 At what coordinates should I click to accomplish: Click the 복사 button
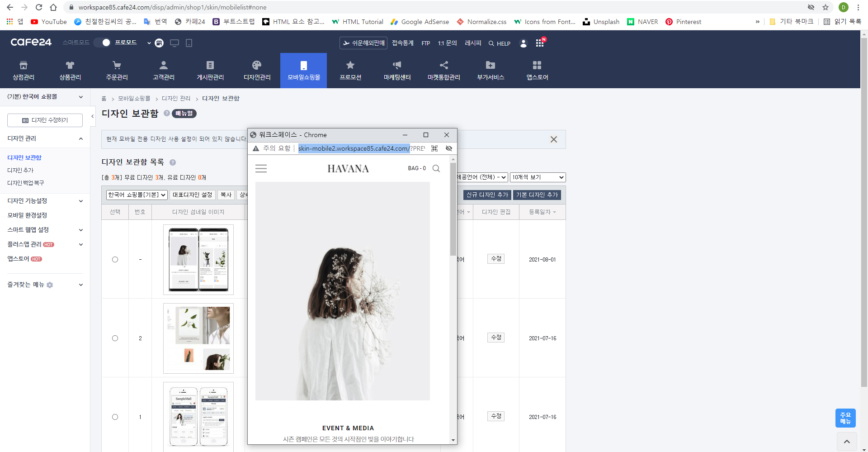(226, 195)
